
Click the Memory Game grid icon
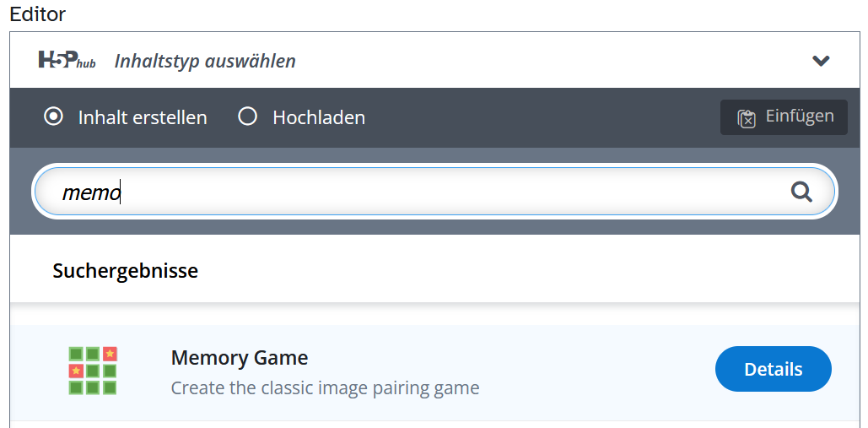93,371
